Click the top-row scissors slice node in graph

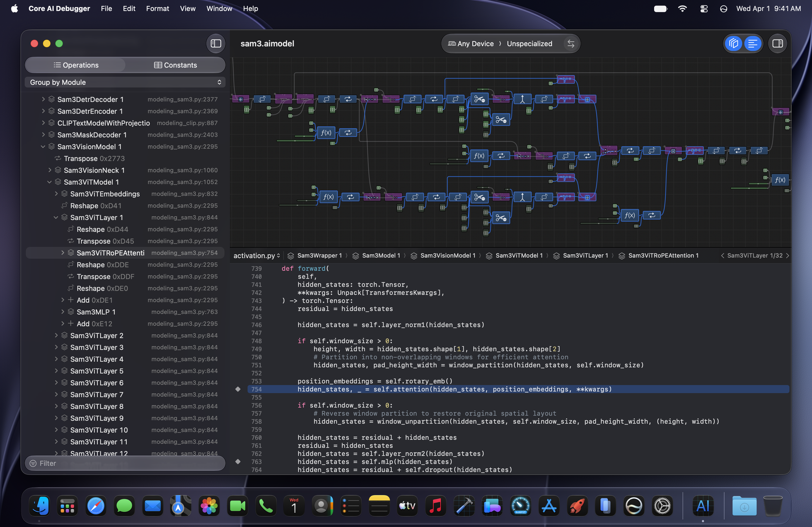click(x=479, y=99)
